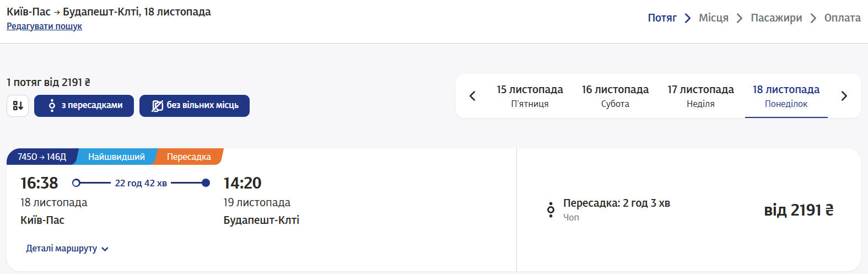Show previous dates with left arrow
The width and height of the screenshot is (868, 274).
472,96
